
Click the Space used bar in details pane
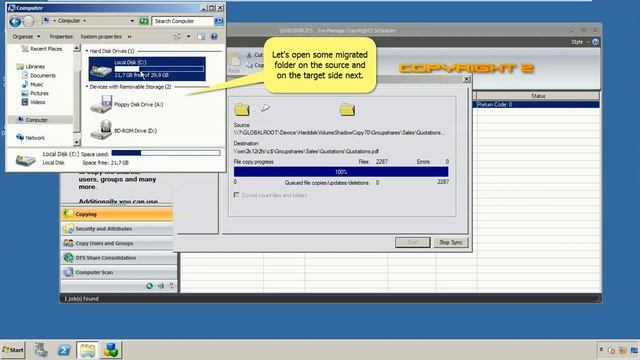(x=166, y=153)
